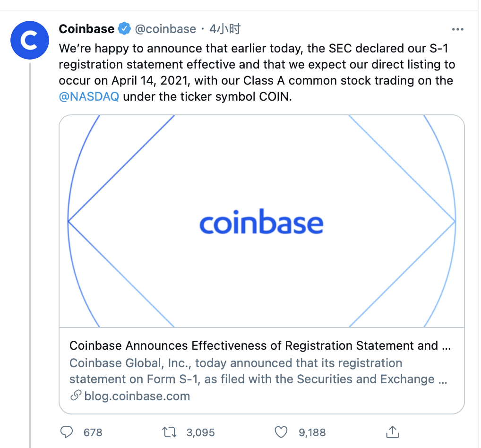
Task: Open the reply icon to comment
Action: 67,432
